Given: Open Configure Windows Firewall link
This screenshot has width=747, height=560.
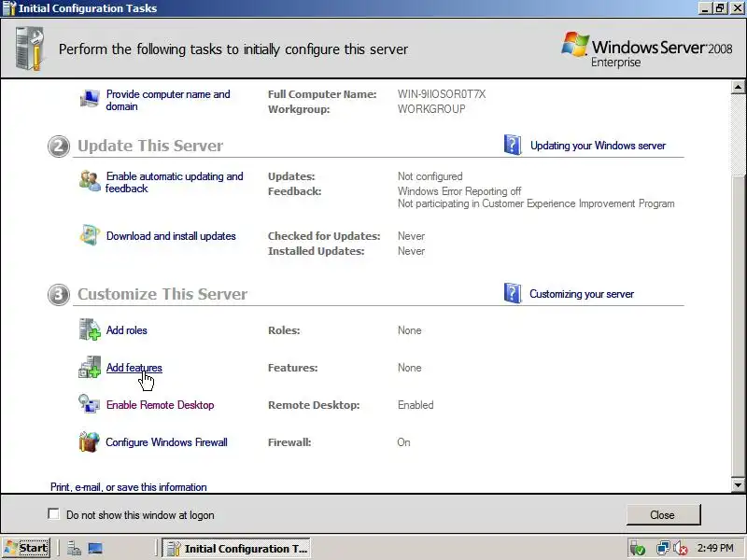Looking at the screenshot, I should (x=166, y=441).
